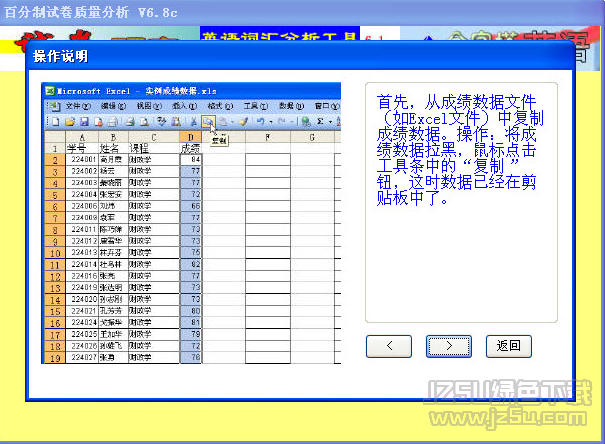This screenshot has height=444, width=605.
Task: Click the Format Painter brush icon
Action: click(243, 122)
